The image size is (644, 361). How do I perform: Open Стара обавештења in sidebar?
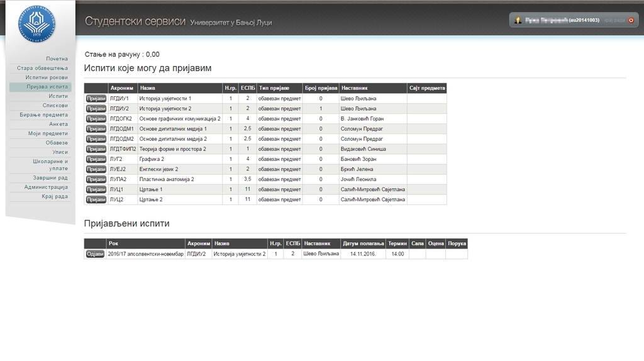coord(42,68)
